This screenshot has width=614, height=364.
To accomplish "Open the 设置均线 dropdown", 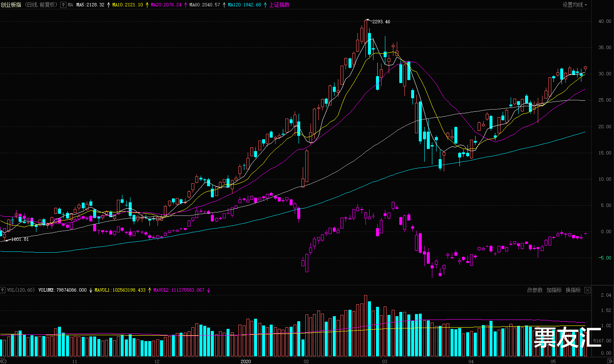I will click(x=575, y=5).
